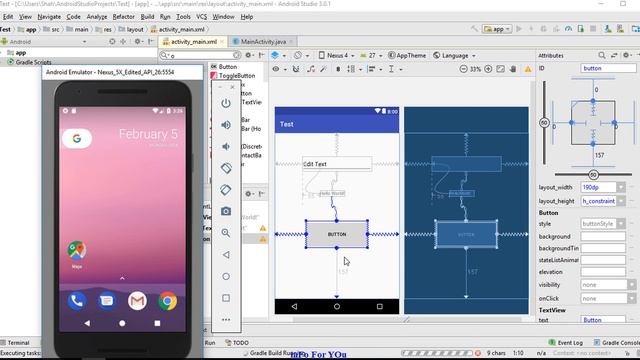The image size is (640, 360).
Task: Power off emulator with power icon
Action: pos(226,103)
